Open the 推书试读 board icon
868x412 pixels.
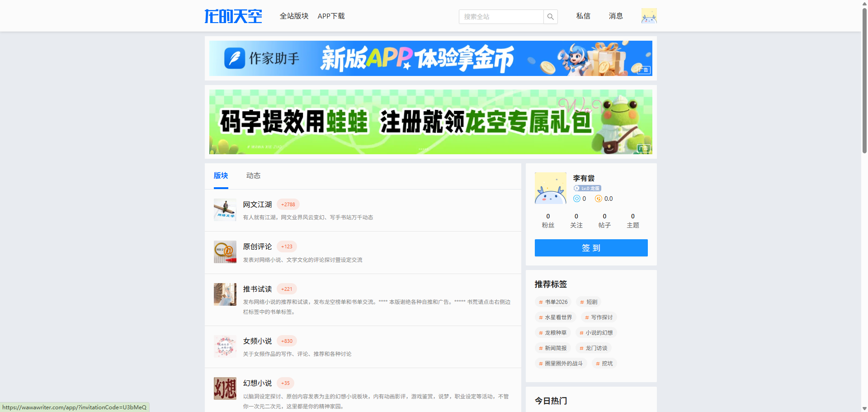click(225, 294)
